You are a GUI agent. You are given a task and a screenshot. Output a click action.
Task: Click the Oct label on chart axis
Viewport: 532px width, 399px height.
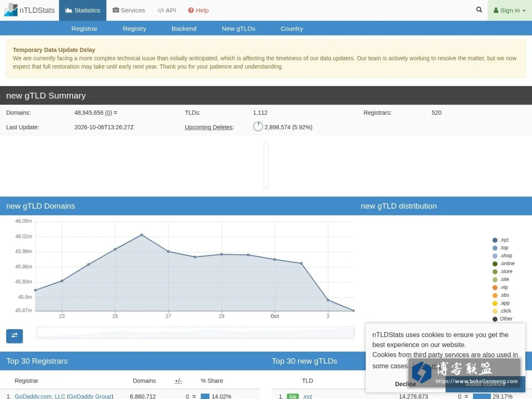coord(275,316)
